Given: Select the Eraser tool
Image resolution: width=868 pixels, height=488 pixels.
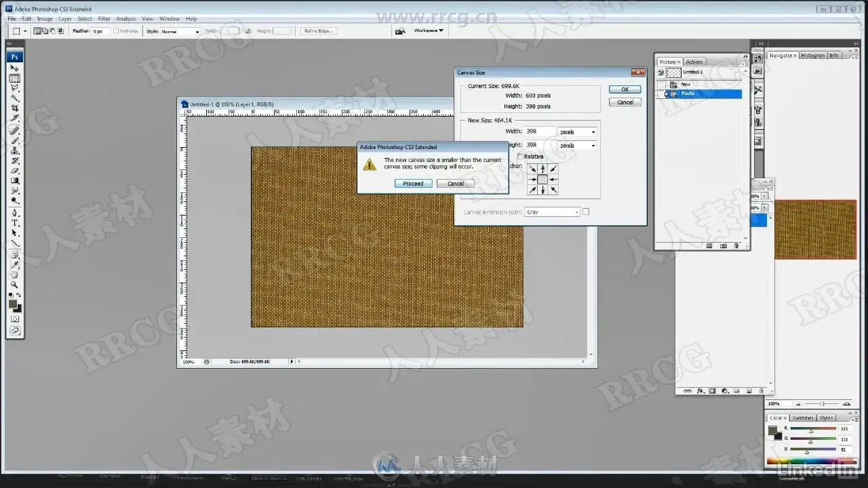Looking at the screenshot, I should point(15,171).
